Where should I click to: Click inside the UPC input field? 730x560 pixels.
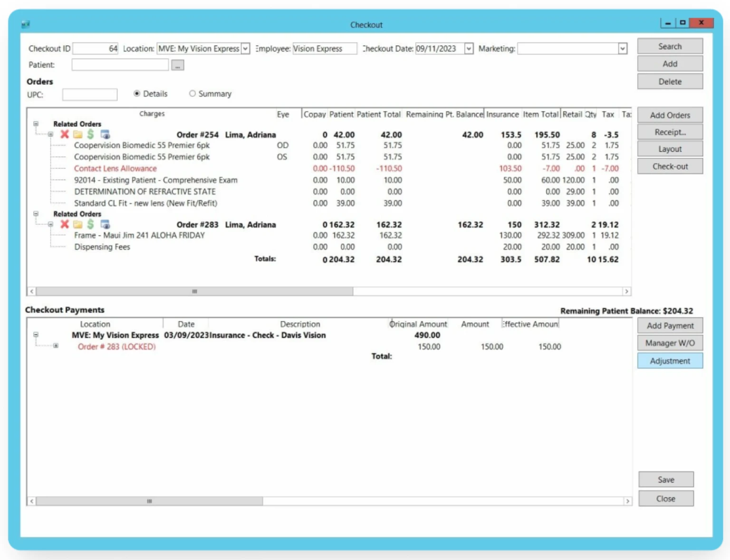pyautogui.click(x=89, y=94)
